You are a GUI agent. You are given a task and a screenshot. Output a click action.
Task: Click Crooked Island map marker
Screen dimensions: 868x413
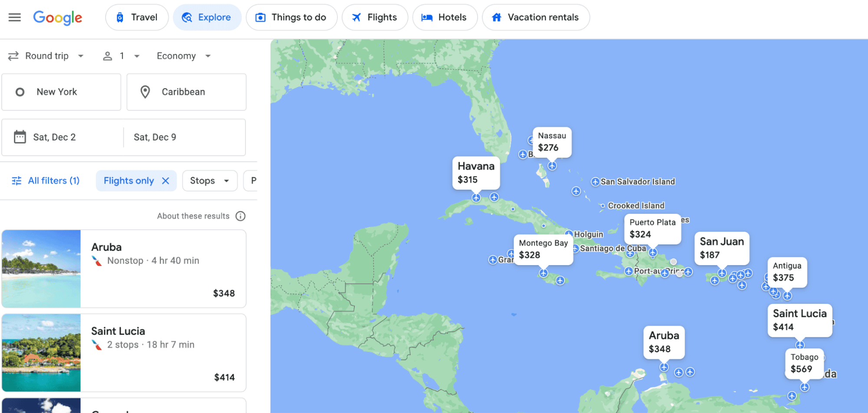(x=603, y=206)
